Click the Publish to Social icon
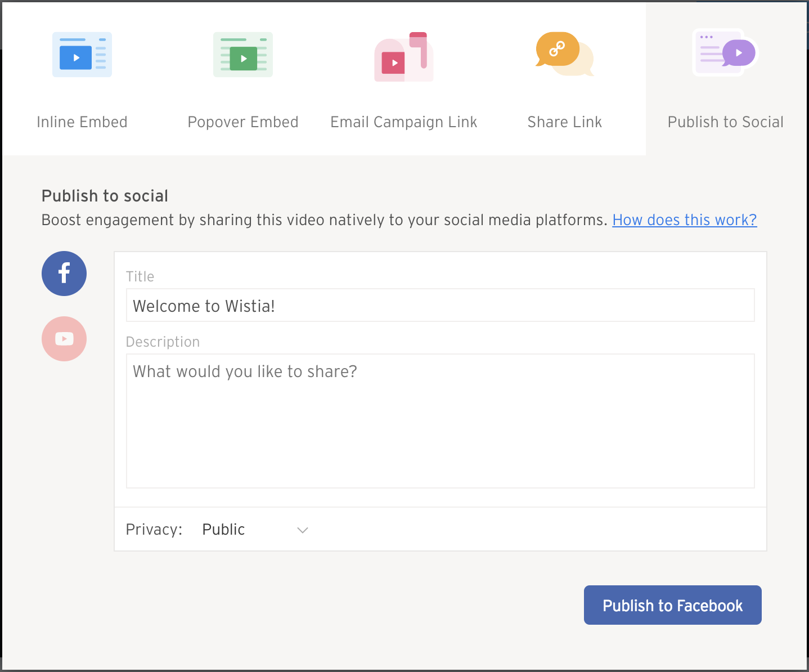 [x=726, y=52]
